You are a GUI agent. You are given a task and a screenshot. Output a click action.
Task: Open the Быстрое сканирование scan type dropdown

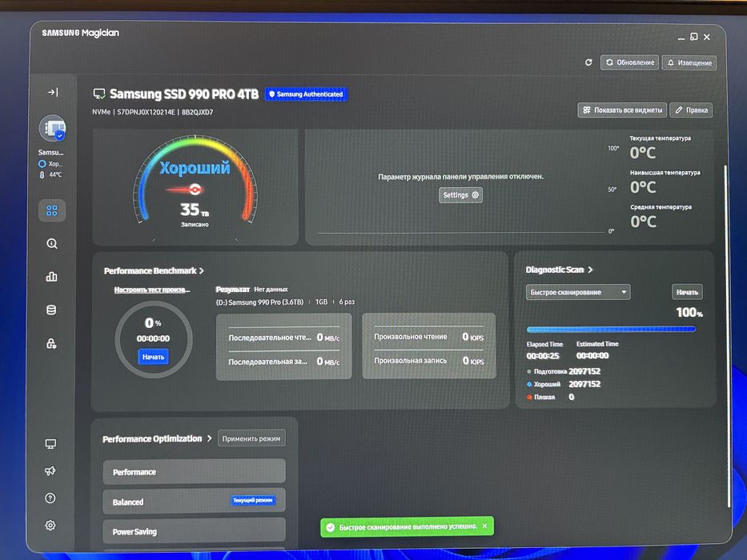(578, 292)
